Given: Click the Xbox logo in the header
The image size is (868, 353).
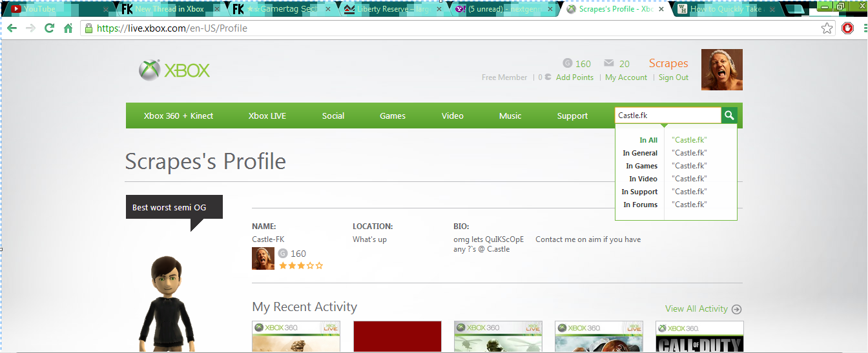Looking at the screenshot, I should tap(174, 70).
